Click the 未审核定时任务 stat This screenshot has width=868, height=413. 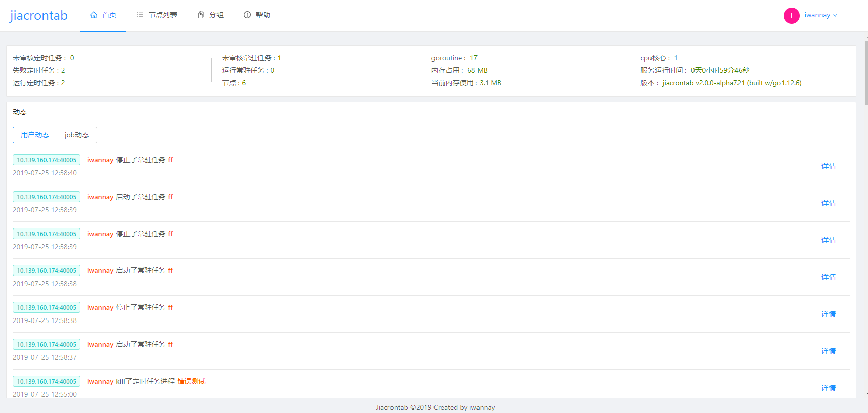click(x=44, y=58)
